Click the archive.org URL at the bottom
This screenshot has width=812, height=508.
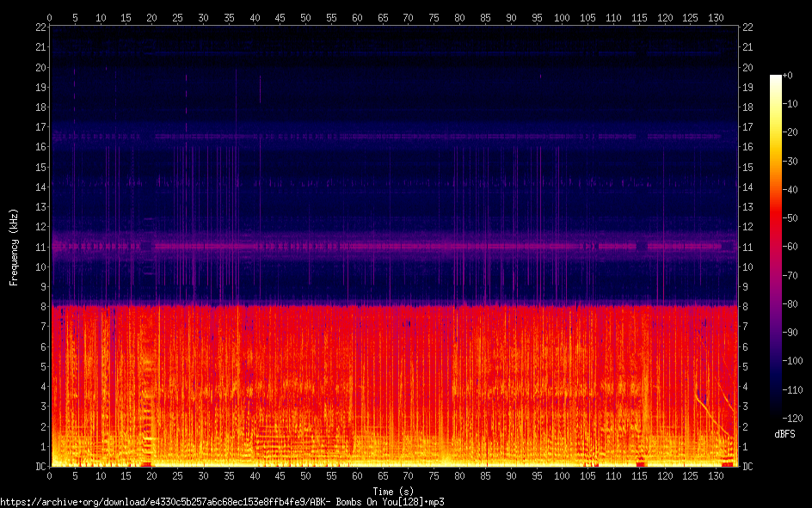click(x=222, y=501)
